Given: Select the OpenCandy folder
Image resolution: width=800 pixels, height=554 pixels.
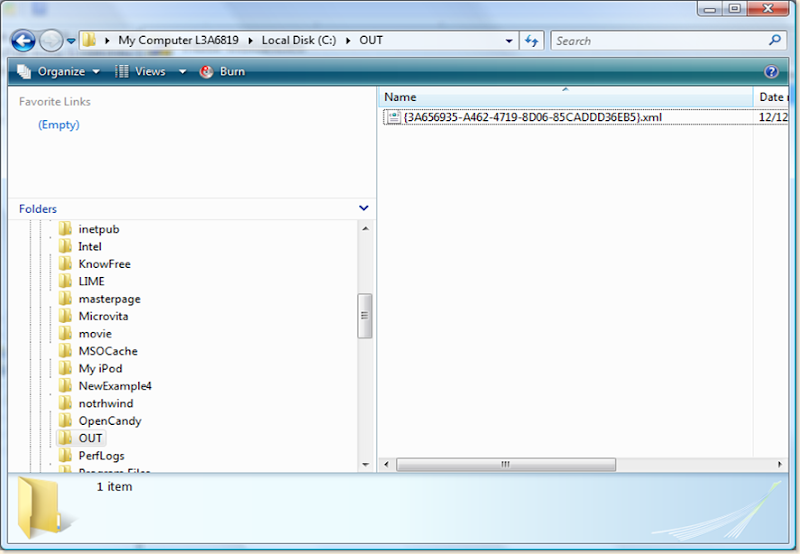Looking at the screenshot, I should (x=110, y=421).
